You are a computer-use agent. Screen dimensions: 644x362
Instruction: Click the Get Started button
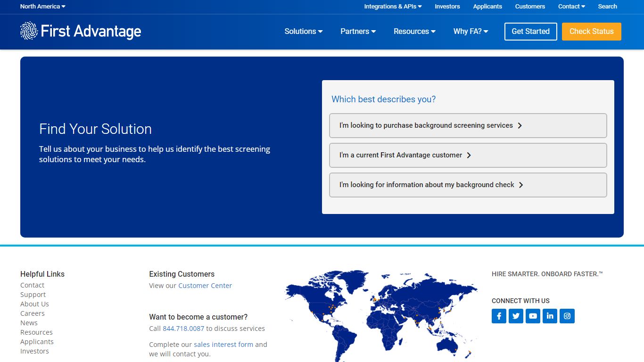531,32
